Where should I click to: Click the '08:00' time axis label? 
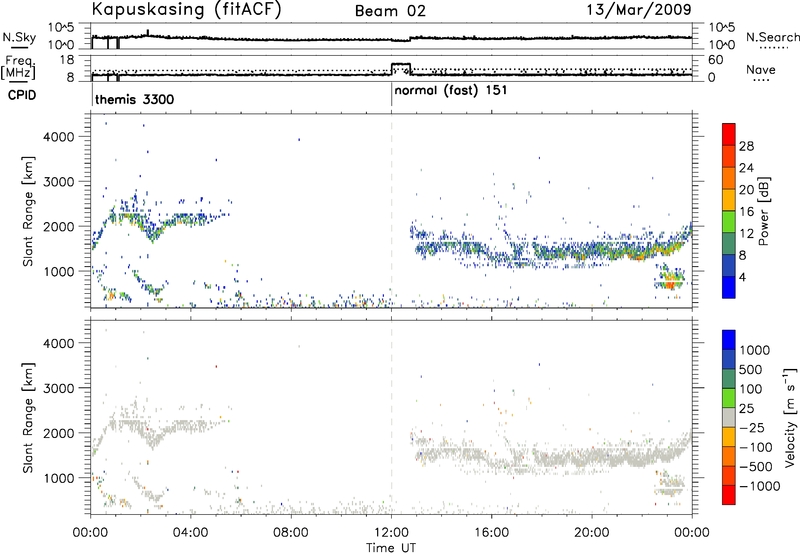click(x=291, y=533)
